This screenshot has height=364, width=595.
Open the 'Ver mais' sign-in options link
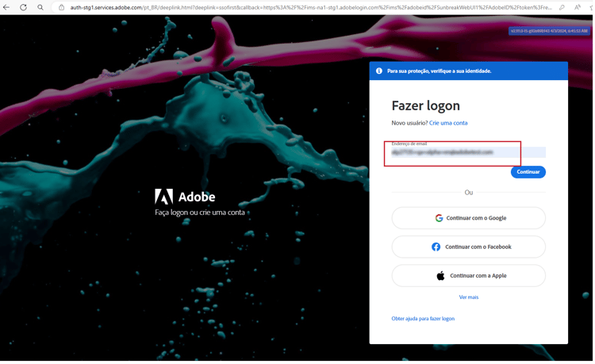click(x=469, y=297)
